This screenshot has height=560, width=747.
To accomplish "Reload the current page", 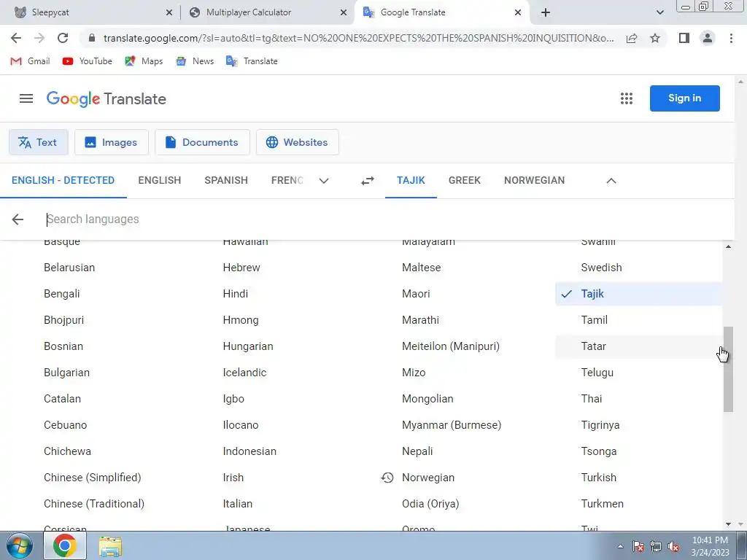I will pos(63,38).
